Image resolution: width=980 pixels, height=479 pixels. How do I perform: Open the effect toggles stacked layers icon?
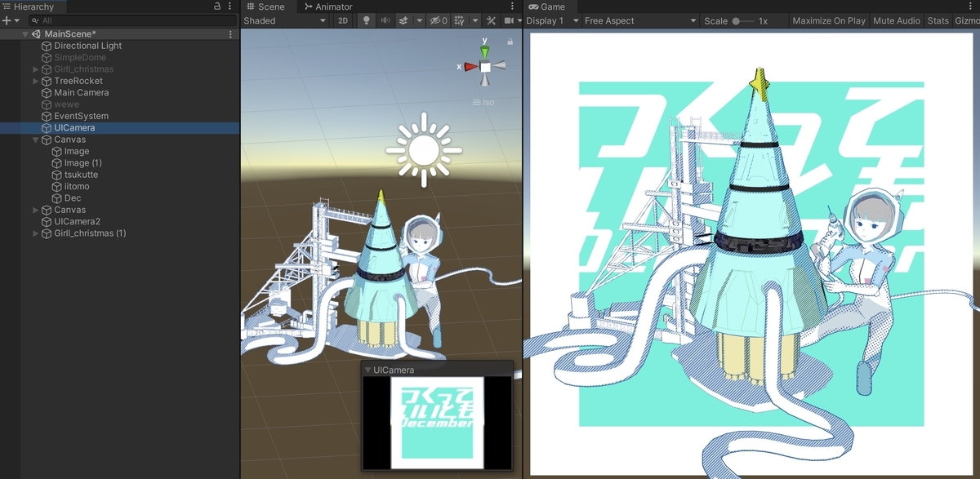[x=405, y=20]
